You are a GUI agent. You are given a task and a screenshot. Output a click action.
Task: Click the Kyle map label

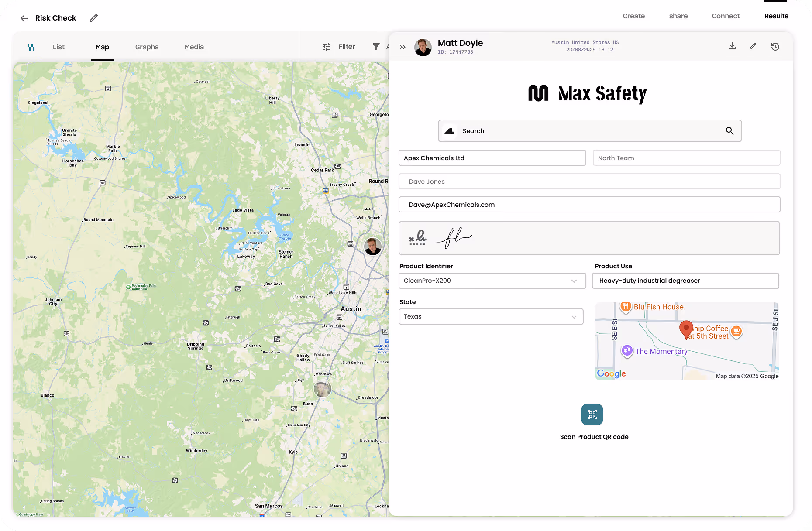pyautogui.click(x=293, y=452)
